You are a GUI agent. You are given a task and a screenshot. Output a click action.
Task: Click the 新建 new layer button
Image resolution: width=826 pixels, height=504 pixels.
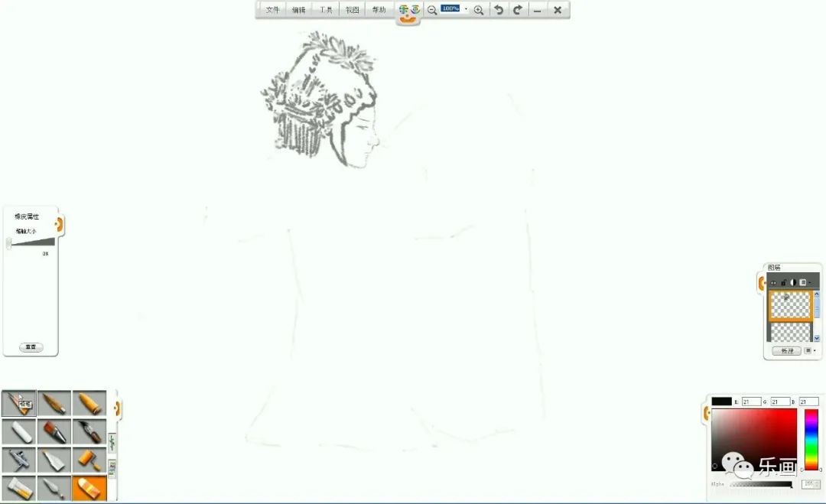point(785,351)
